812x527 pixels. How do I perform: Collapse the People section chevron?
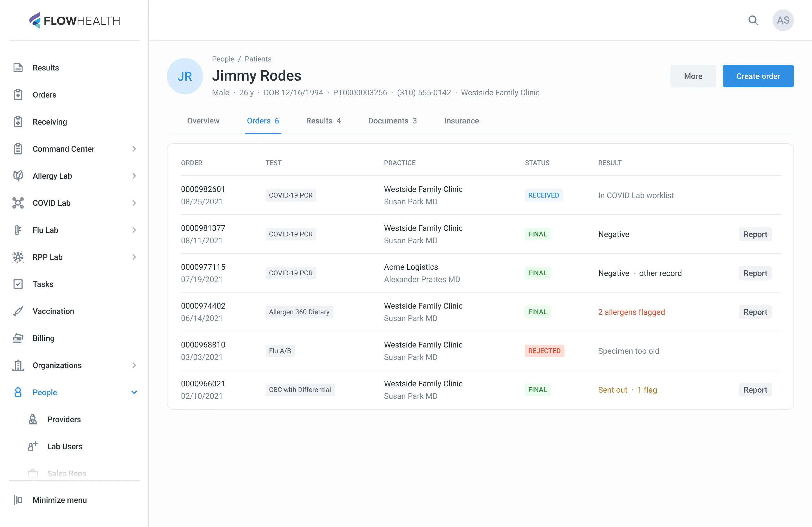[x=134, y=392]
